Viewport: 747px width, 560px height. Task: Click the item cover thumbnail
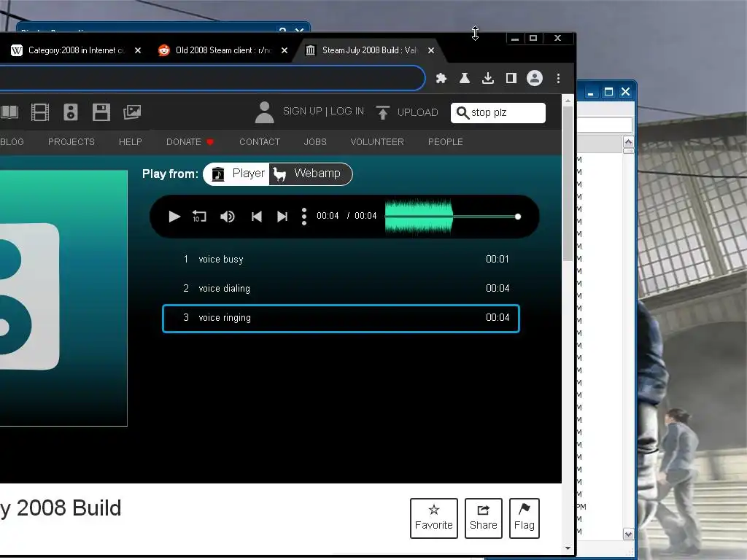[63, 298]
